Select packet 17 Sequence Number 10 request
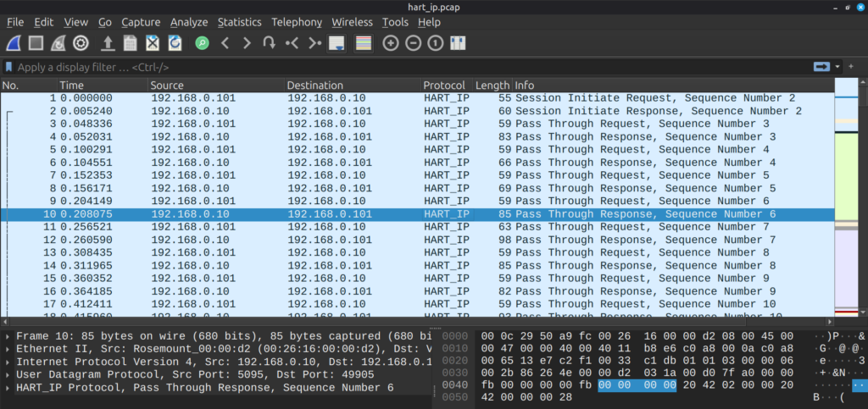Image resolution: width=868 pixels, height=409 pixels. [417, 304]
